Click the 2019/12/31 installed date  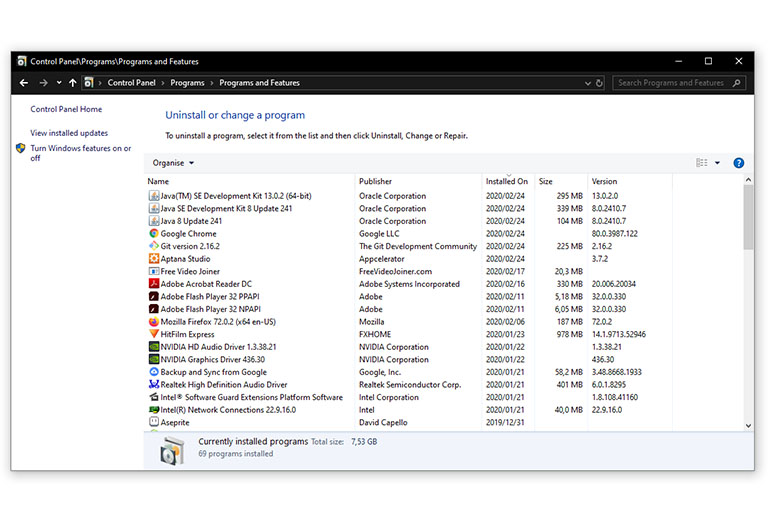click(505, 422)
